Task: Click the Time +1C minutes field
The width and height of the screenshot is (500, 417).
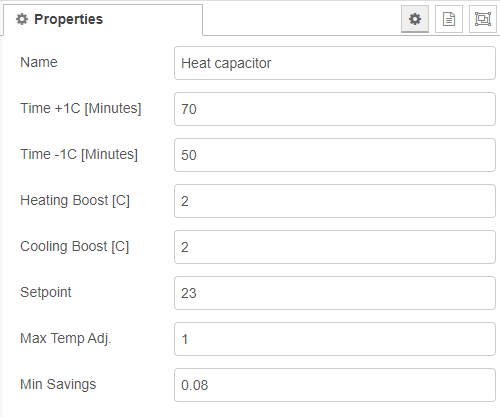Action: point(335,109)
